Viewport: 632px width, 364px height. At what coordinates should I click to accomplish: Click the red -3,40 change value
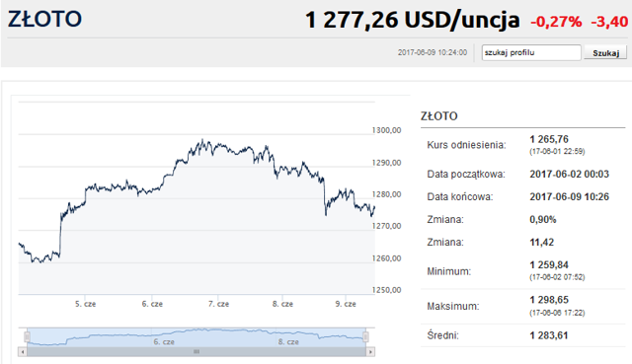point(610,22)
